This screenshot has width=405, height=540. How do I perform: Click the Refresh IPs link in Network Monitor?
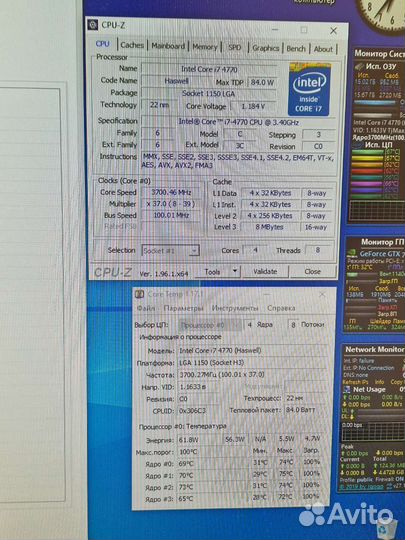357,382
